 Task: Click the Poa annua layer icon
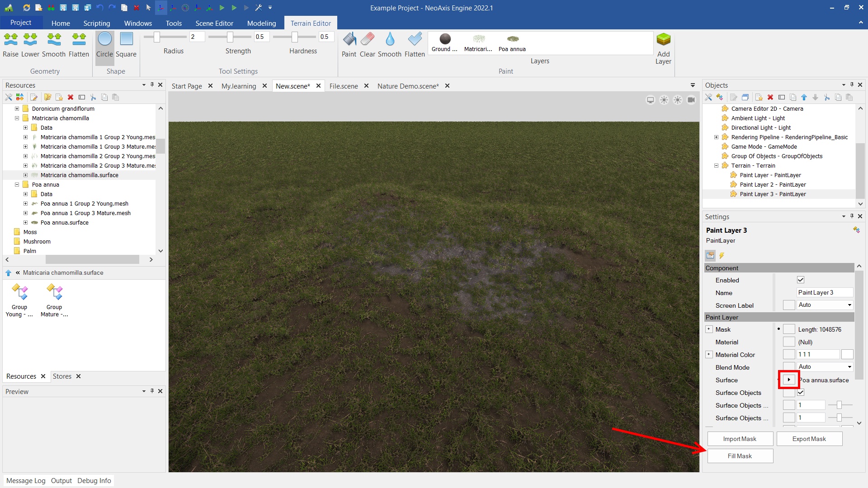pyautogui.click(x=512, y=39)
